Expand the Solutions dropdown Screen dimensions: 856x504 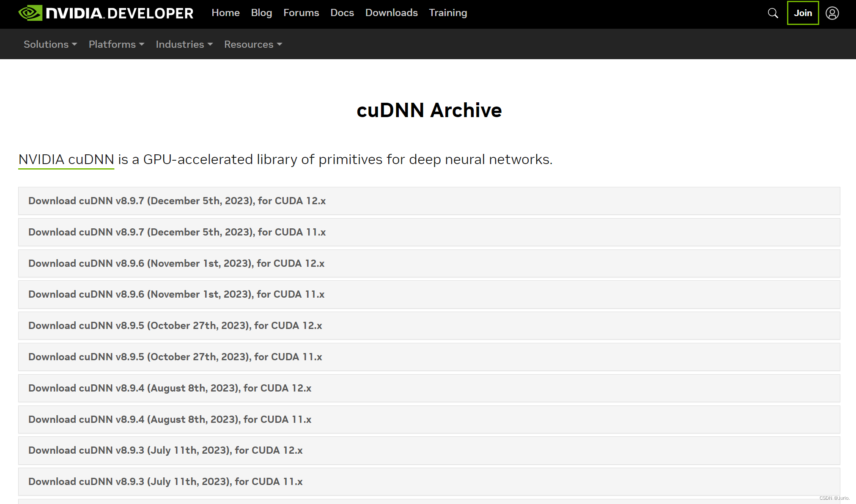point(50,44)
